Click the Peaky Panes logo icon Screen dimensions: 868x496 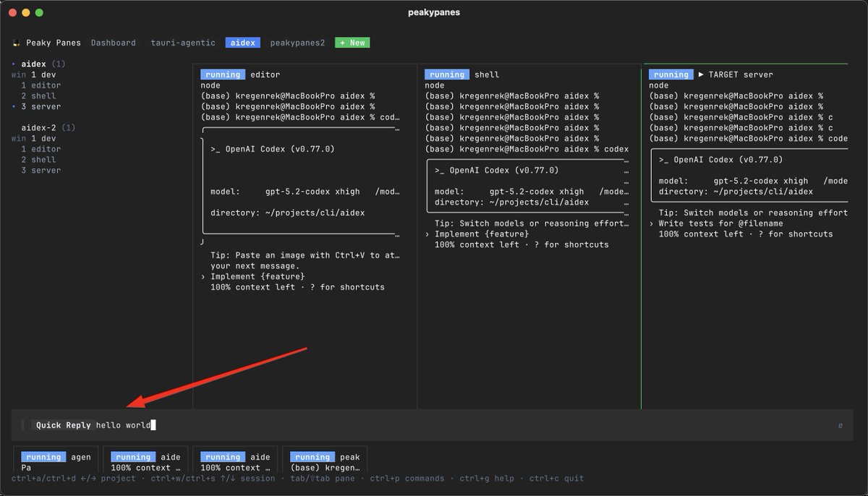tap(17, 43)
